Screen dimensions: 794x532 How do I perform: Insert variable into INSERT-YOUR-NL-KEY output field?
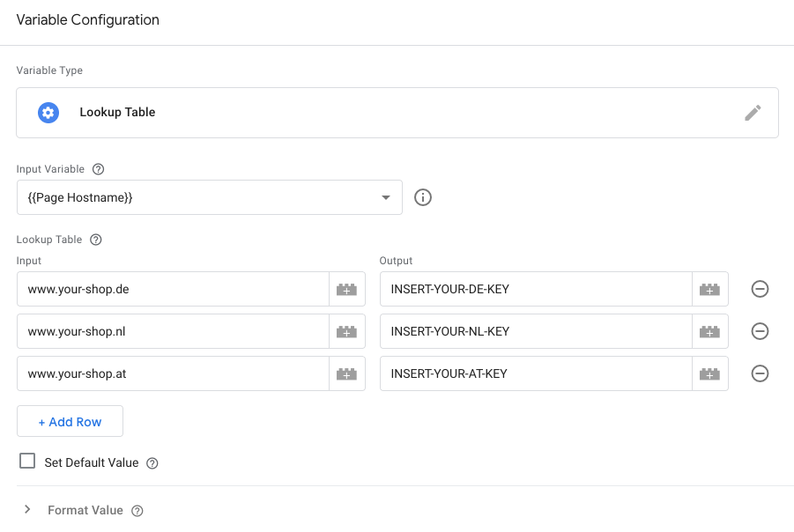click(x=710, y=331)
